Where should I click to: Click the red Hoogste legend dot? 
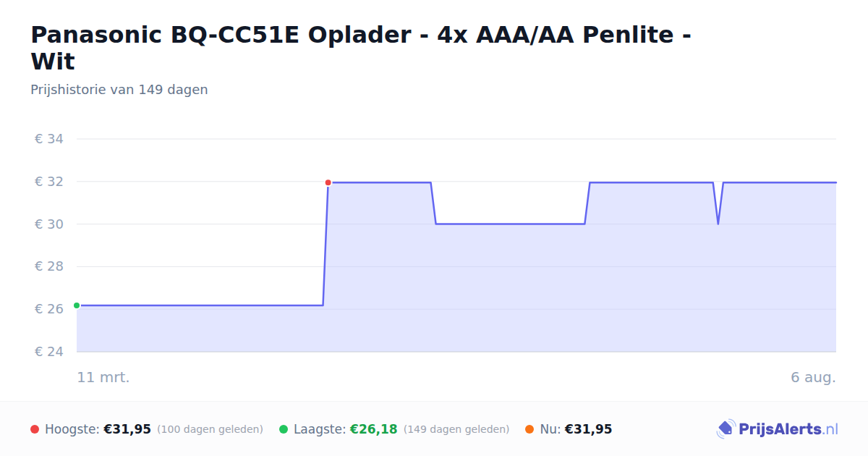(35, 429)
